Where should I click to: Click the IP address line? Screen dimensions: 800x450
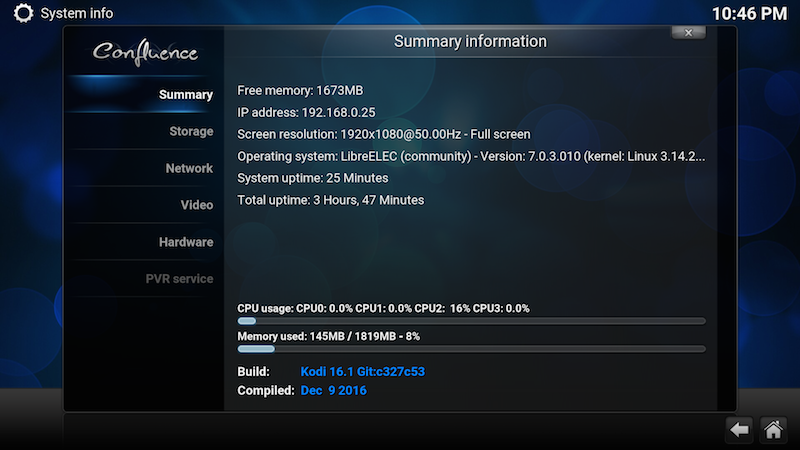[x=306, y=112]
